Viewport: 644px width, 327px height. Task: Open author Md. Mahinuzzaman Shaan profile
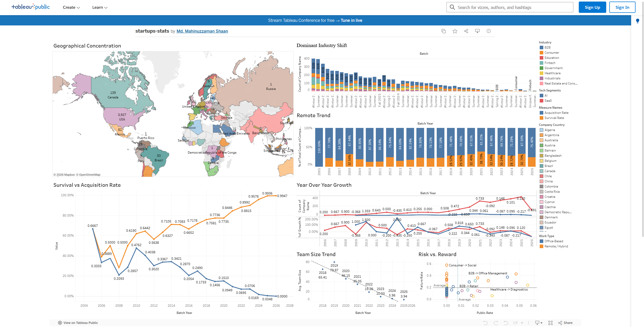tap(202, 31)
